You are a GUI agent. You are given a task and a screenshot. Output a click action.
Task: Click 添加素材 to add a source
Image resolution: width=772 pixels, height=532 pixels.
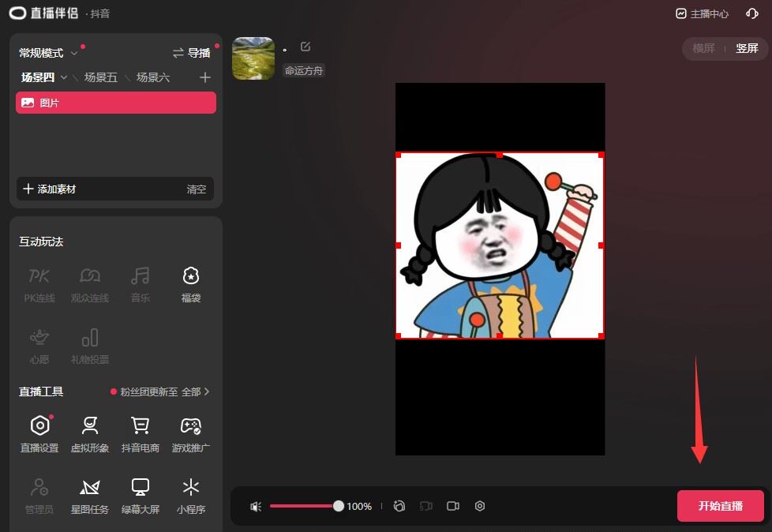pyautogui.click(x=50, y=189)
